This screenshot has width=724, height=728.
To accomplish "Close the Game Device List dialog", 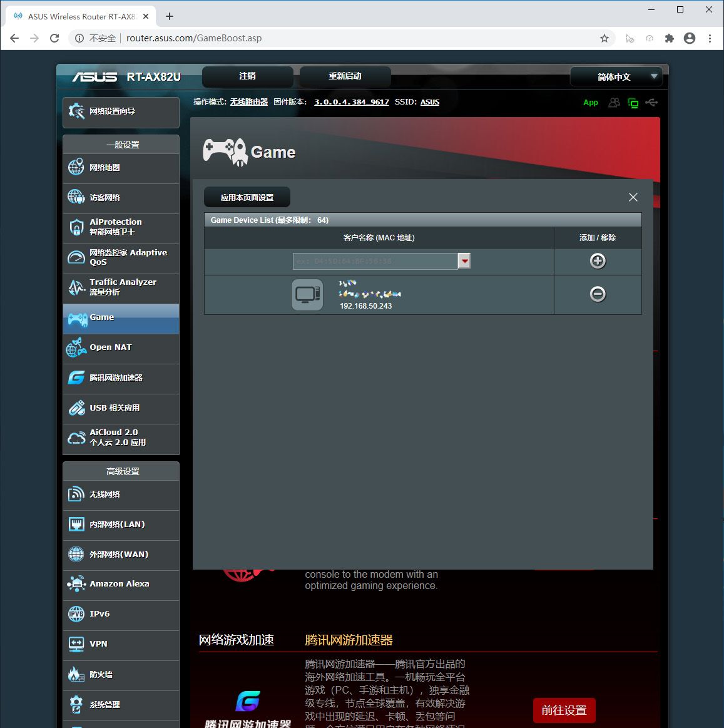I will coord(633,197).
